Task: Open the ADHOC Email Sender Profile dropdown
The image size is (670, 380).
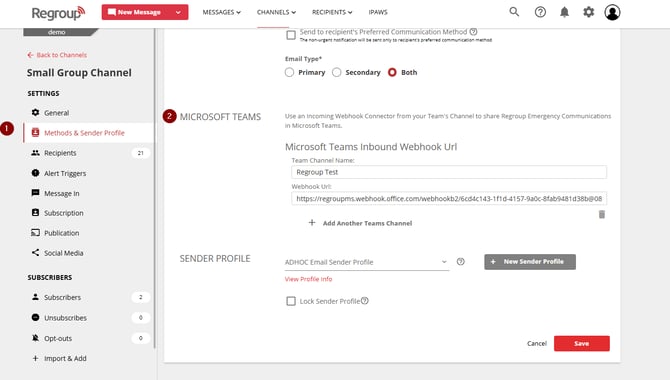Action: (x=367, y=262)
